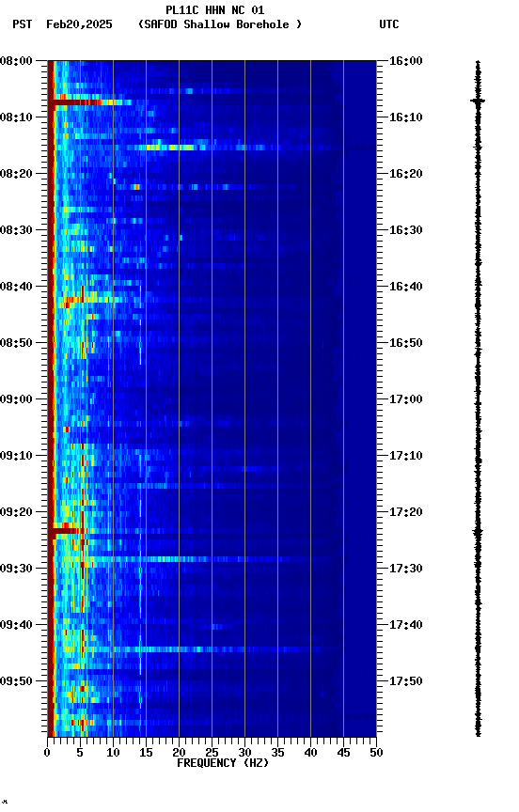Click the broadband streak near 09:28 PST
The height and width of the screenshot is (812, 519).
197,559
